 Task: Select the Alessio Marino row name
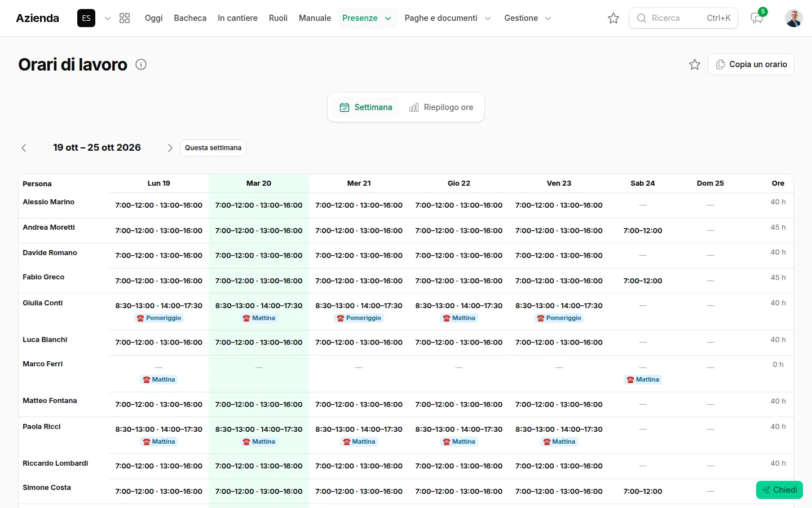tap(48, 202)
